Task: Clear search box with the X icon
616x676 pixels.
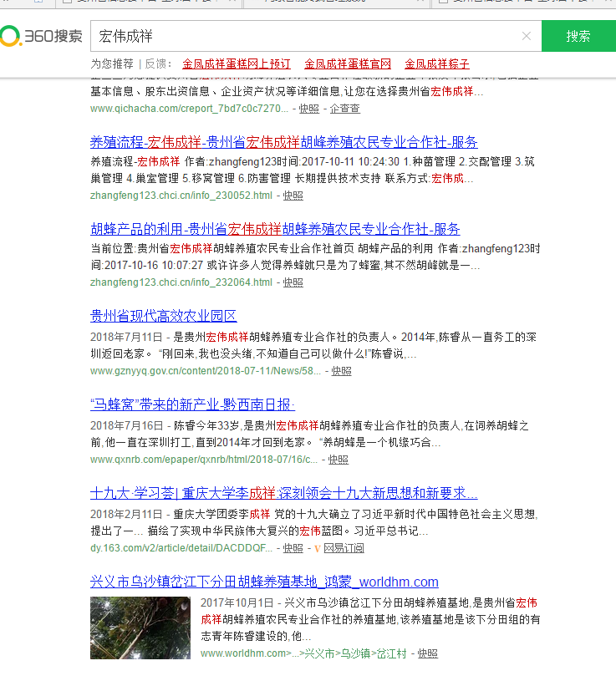Action: tap(526, 36)
